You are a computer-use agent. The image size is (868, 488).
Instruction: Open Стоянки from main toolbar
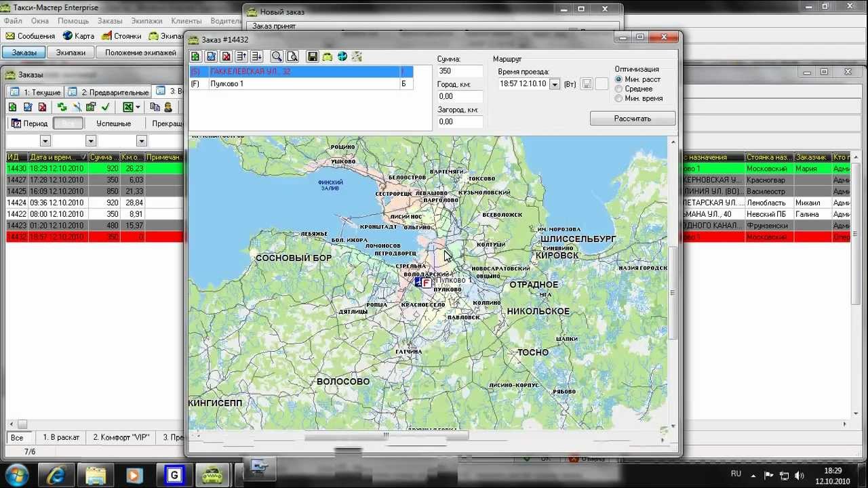(122, 36)
